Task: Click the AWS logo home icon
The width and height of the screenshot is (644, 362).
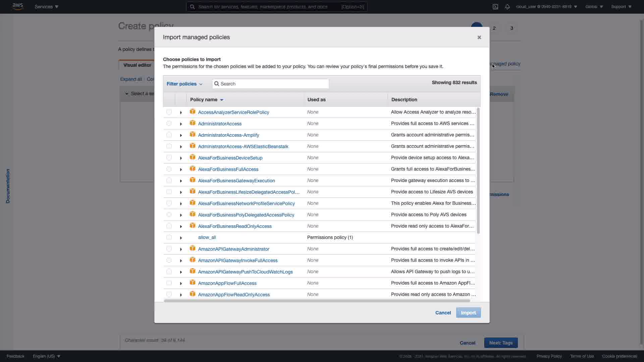Action: (17, 6)
